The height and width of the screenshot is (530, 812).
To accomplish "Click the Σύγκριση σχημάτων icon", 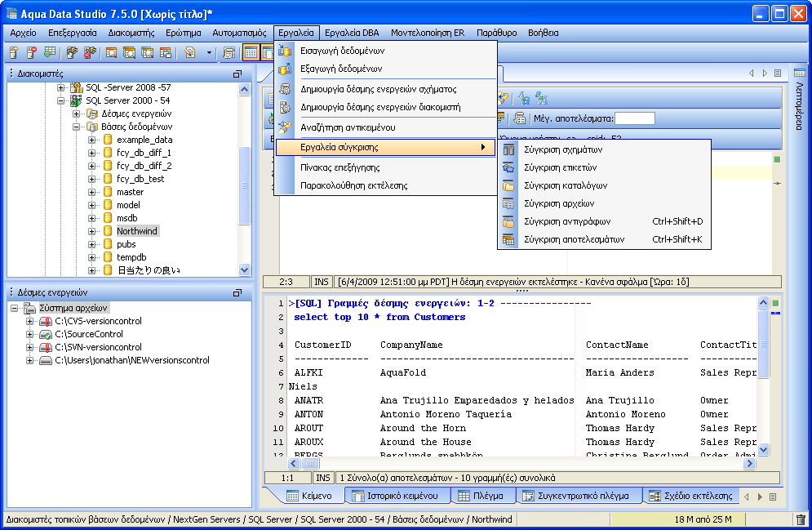I will click(508, 149).
